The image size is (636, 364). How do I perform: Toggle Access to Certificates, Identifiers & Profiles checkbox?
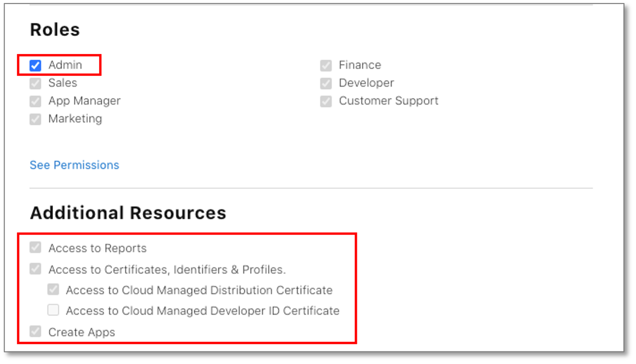(36, 269)
